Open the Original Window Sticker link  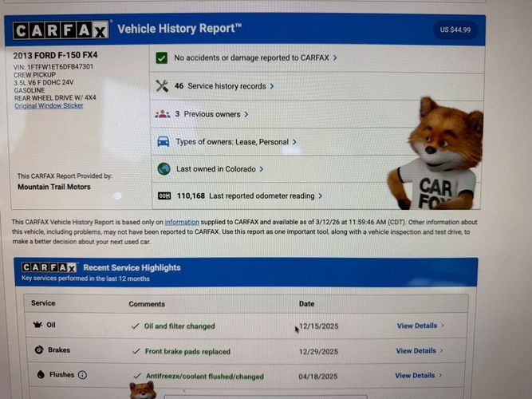tap(49, 105)
